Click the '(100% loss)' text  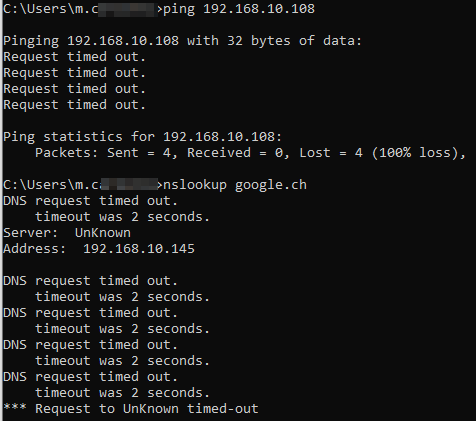coord(418,153)
